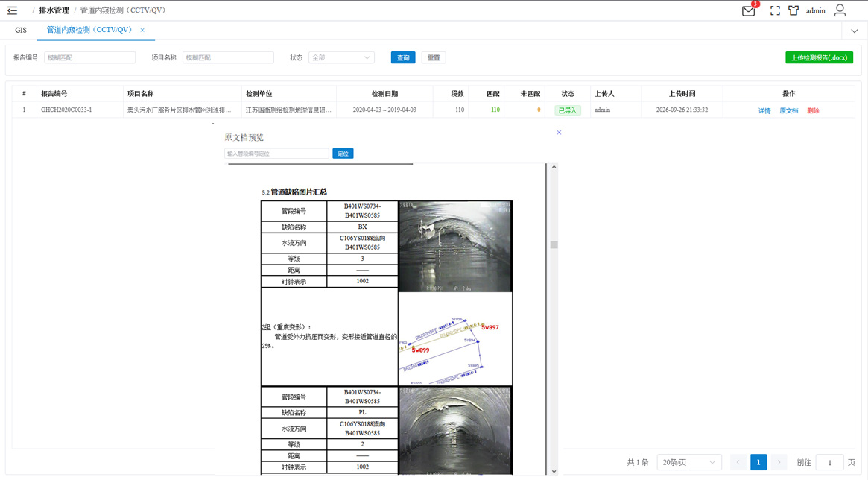Click the matched count 110 in green

tap(495, 110)
